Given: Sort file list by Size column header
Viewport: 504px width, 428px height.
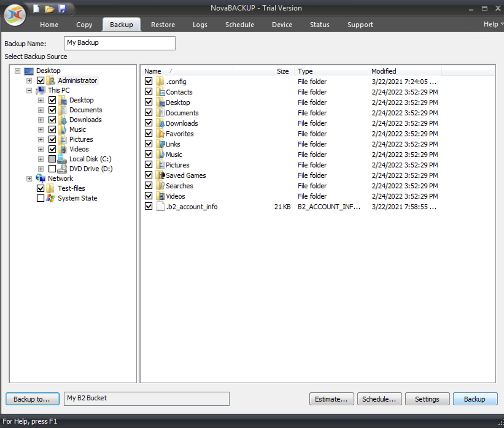Looking at the screenshot, I should coord(264,71).
